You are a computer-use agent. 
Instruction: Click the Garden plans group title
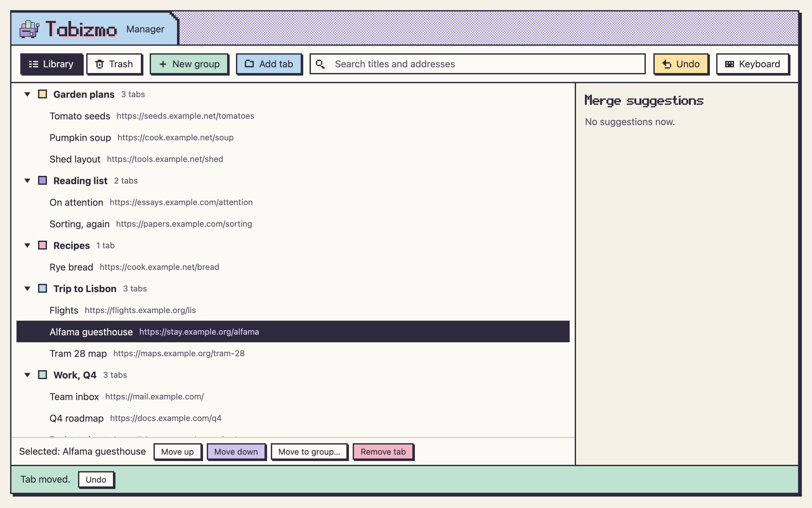tap(84, 94)
